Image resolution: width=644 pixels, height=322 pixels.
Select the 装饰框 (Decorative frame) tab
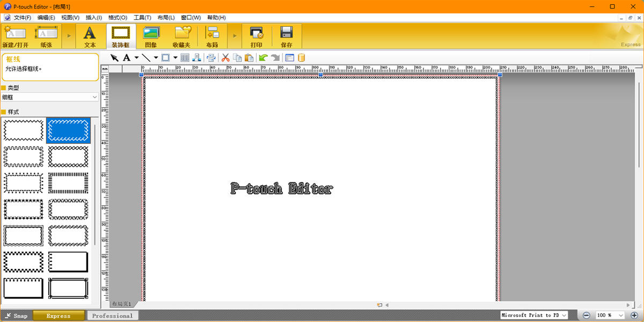121,36
